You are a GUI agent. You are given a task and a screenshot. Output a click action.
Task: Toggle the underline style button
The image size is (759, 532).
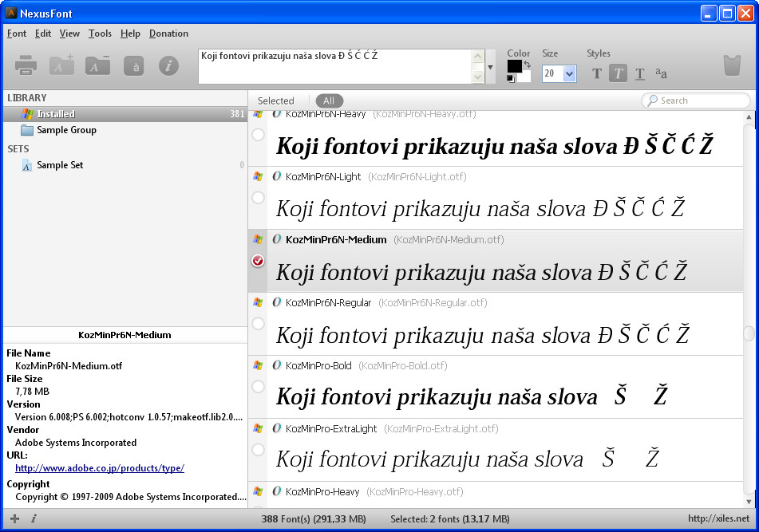pos(640,74)
